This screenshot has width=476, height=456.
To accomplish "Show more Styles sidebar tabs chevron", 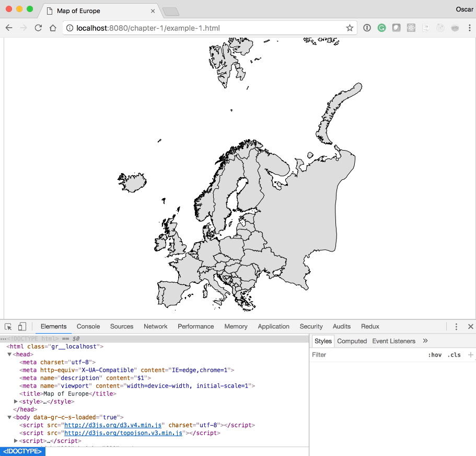I will [x=425, y=341].
